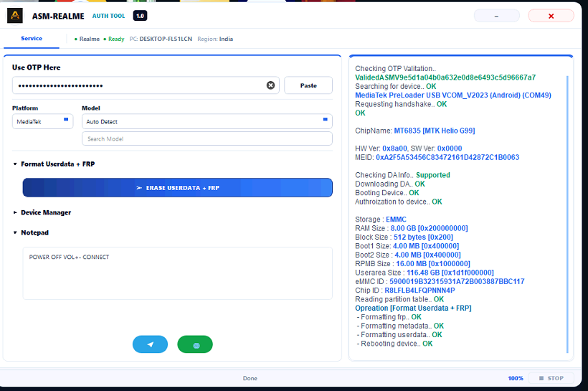Click the Storage EMMC log line
The image size is (588, 391).
pos(381,219)
